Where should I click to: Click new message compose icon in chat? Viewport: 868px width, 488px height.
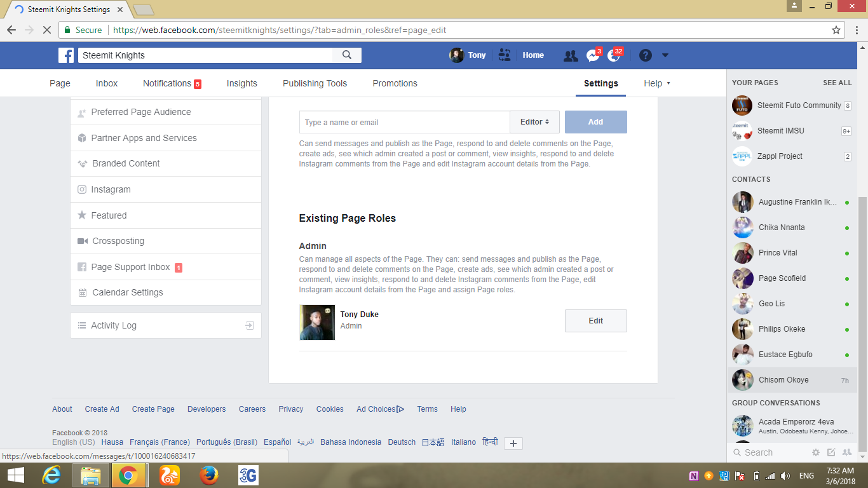(x=831, y=452)
